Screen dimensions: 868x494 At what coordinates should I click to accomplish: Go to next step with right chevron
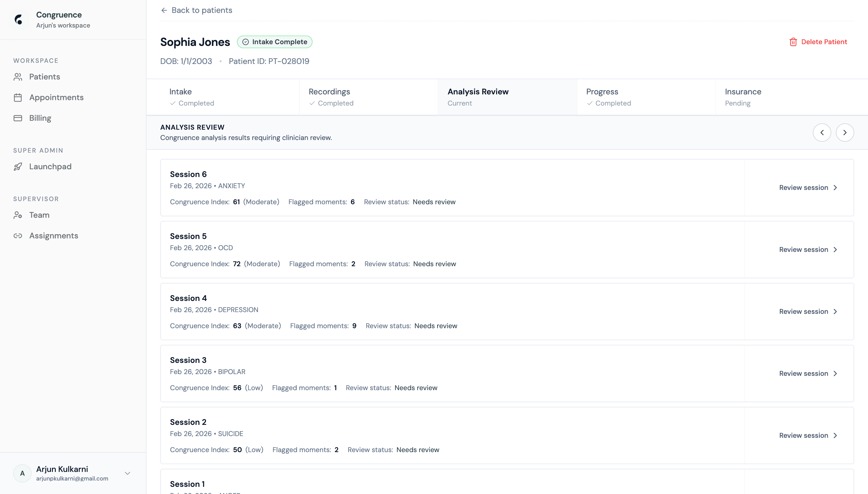tap(844, 133)
